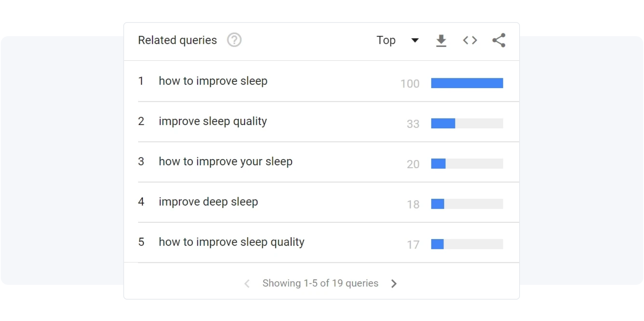Viewport: 644px width, 321px height.
Task: Click "Showing 1-5 of 19 queries" text
Action: [320, 283]
